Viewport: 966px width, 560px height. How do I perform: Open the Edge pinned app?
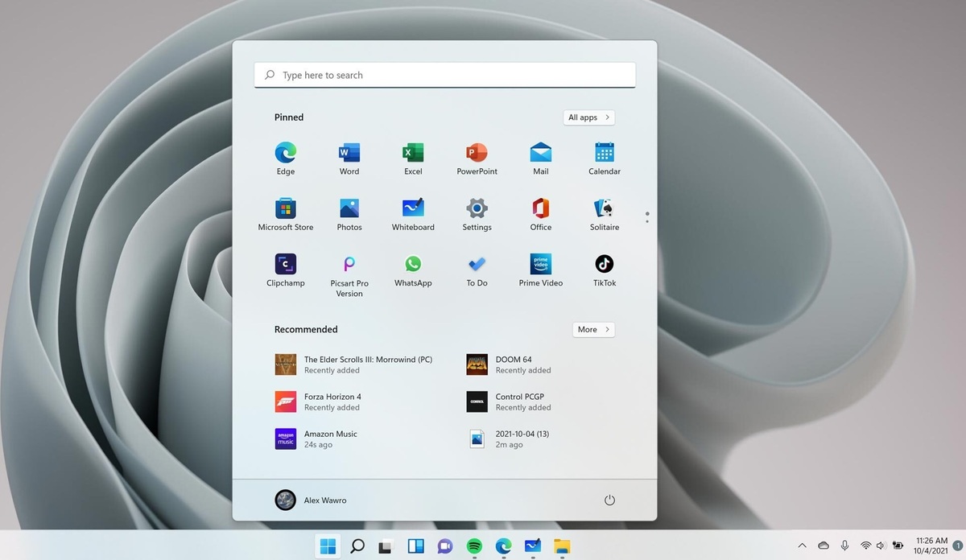tap(286, 159)
